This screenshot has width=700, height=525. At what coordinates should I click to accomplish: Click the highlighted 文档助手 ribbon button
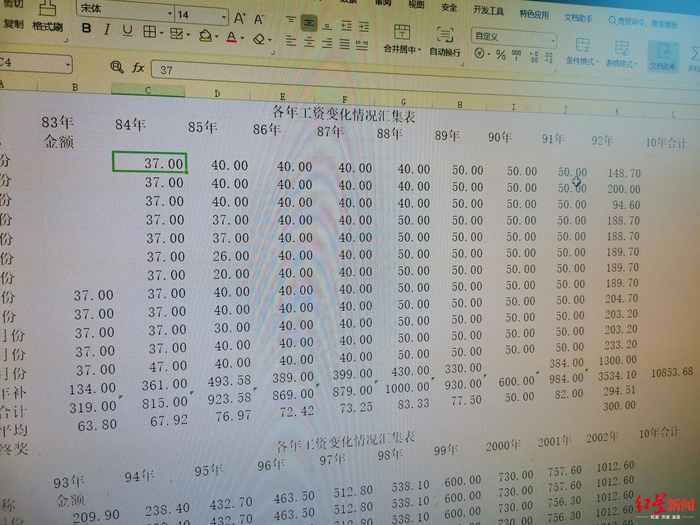tap(663, 57)
